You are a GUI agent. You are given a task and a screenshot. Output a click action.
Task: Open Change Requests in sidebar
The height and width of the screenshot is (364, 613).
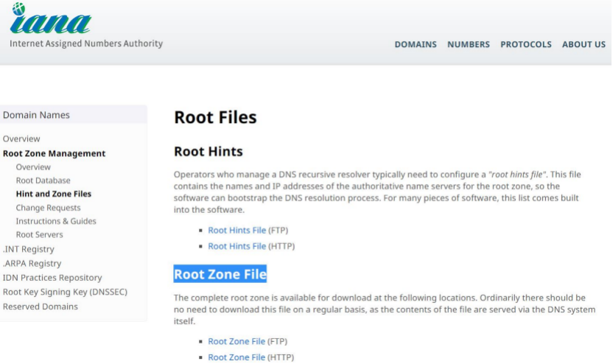point(48,208)
